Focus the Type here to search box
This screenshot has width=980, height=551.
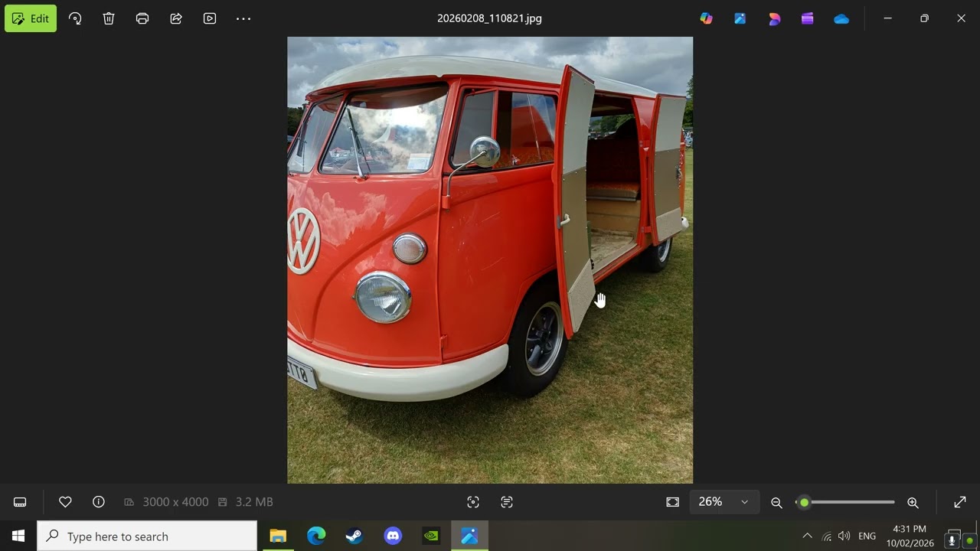pos(147,536)
